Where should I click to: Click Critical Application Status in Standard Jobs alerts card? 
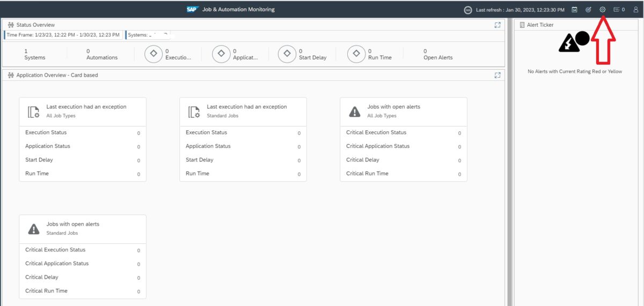pos(83,264)
